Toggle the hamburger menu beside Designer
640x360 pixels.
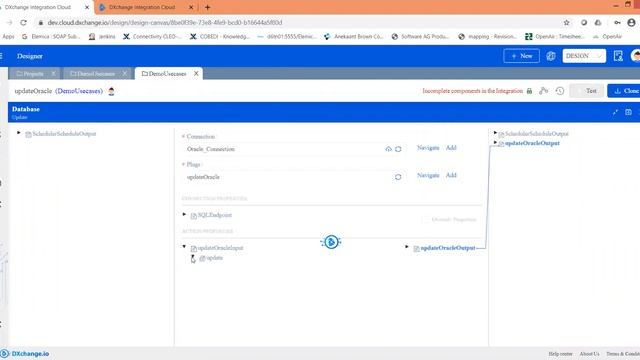pos(2,56)
